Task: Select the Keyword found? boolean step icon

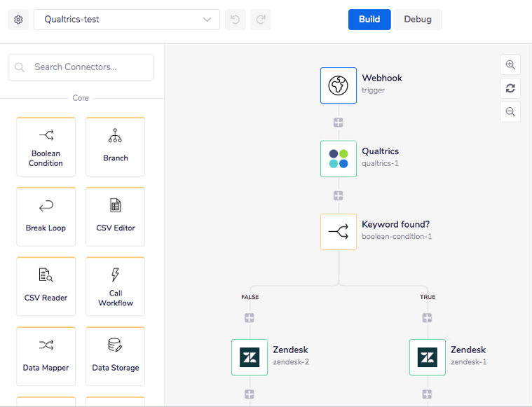Action: pos(339,232)
